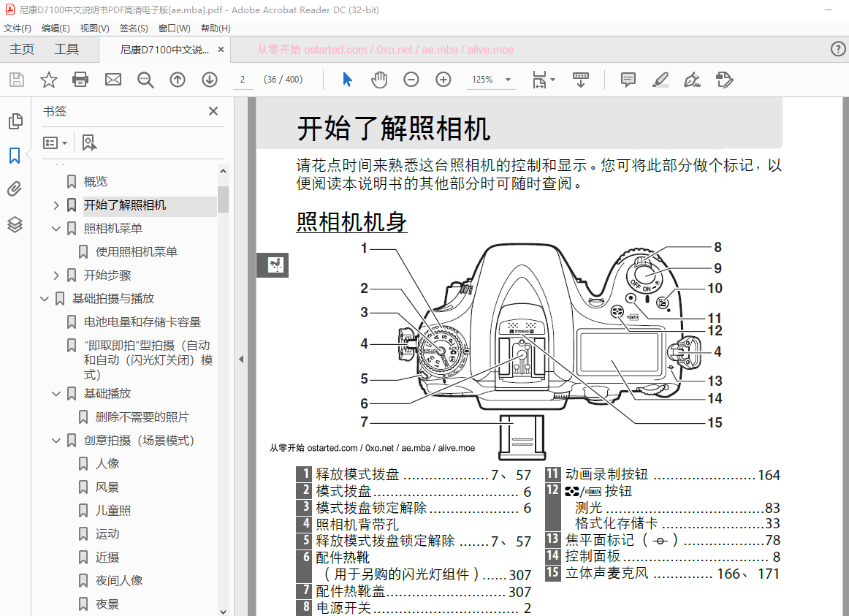Image resolution: width=849 pixels, height=616 pixels.
Task: Open the attachments paperclip panel
Action: 15,189
